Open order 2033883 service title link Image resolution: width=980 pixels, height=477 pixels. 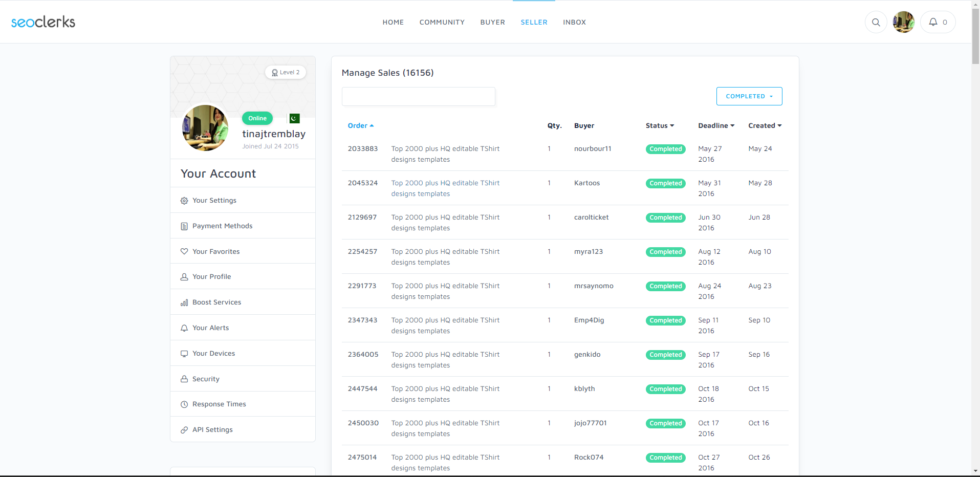click(445, 154)
